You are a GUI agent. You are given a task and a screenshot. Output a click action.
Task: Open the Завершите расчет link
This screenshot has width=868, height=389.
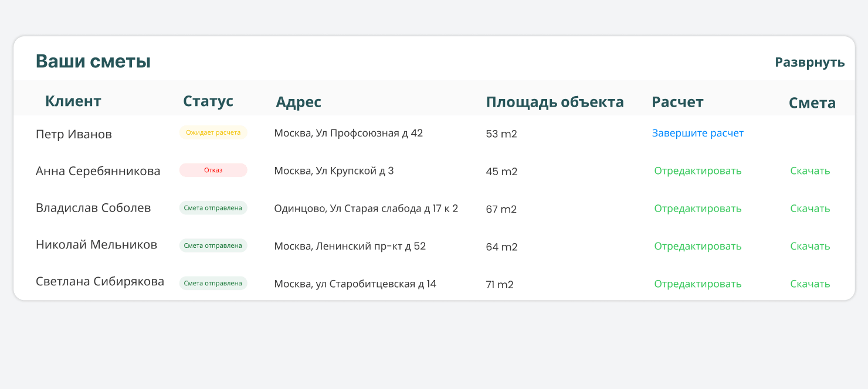(x=697, y=133)
